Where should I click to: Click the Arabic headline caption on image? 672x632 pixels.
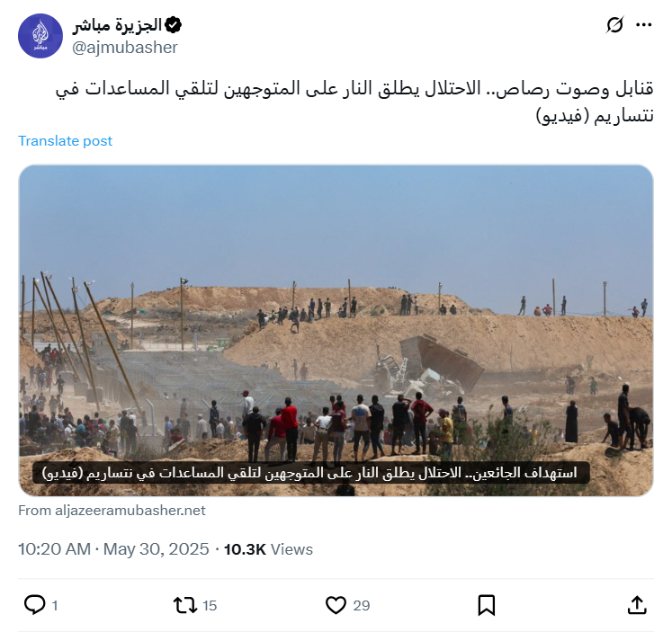point(310,473)
